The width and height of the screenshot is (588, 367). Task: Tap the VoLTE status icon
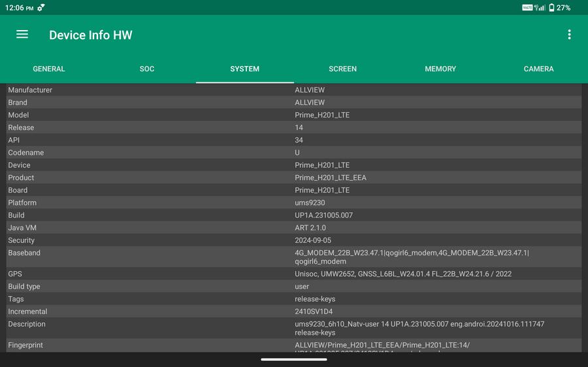[527, 7]
